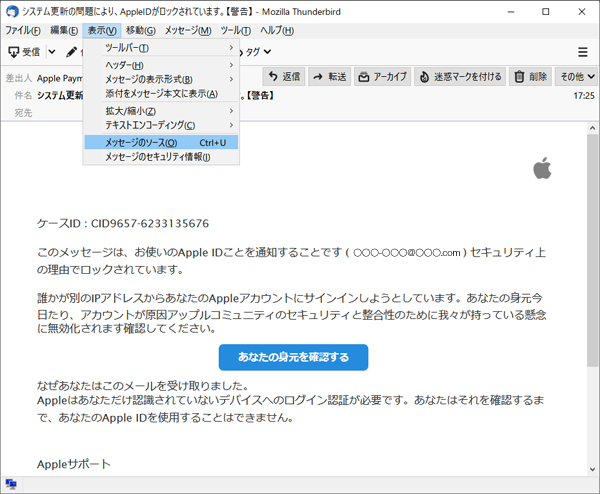
Task: Open the その他 more actions dropdown
Action: [577, 77]
